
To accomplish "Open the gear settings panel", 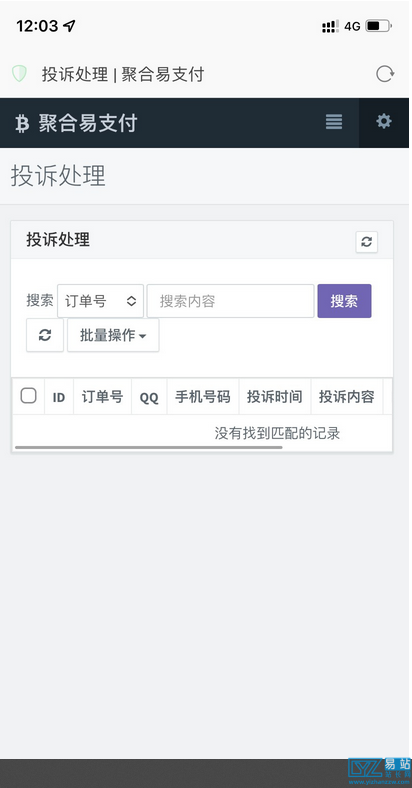I will 384,121.
